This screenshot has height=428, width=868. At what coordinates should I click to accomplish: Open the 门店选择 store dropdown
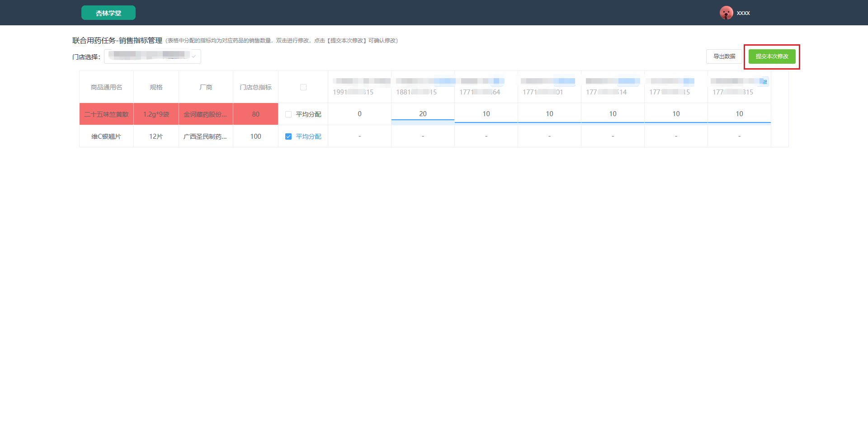coord(152,56)
